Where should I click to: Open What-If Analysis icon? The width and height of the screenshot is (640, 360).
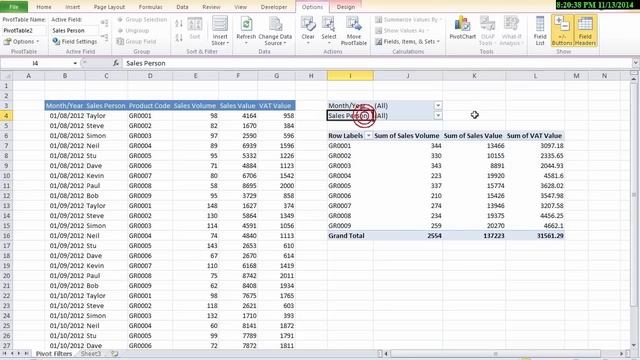[511, 31]
